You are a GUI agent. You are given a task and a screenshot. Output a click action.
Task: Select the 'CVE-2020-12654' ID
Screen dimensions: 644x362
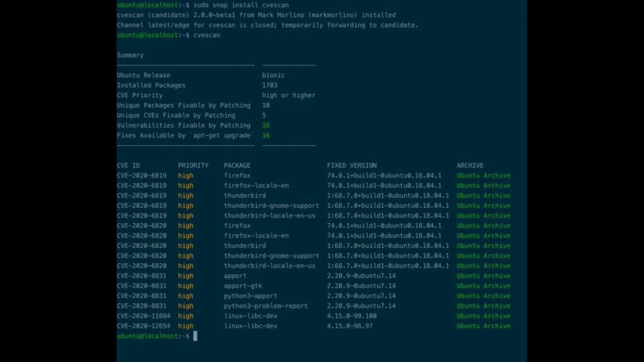point(144,326)
